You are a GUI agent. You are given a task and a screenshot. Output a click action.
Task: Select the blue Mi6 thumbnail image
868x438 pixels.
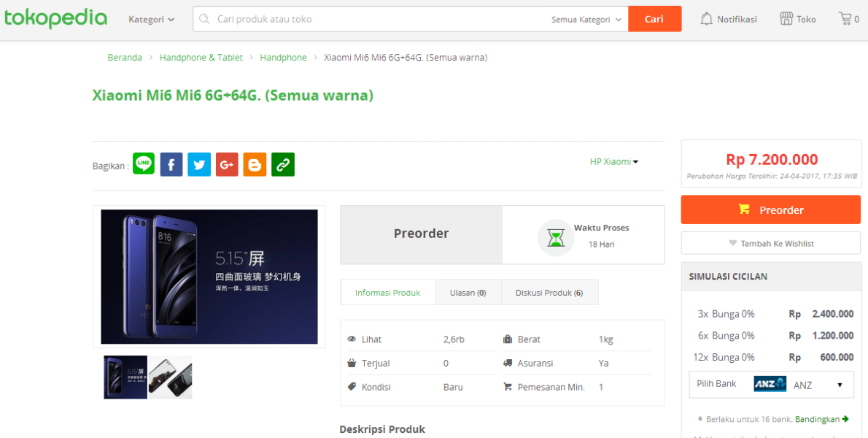[125, 377]
